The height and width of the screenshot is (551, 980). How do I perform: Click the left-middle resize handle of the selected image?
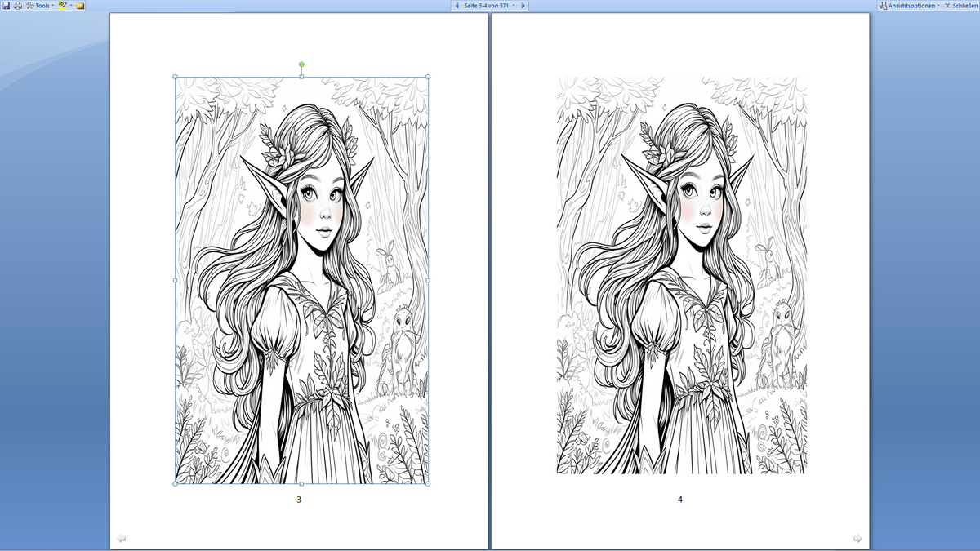(176, 280)
